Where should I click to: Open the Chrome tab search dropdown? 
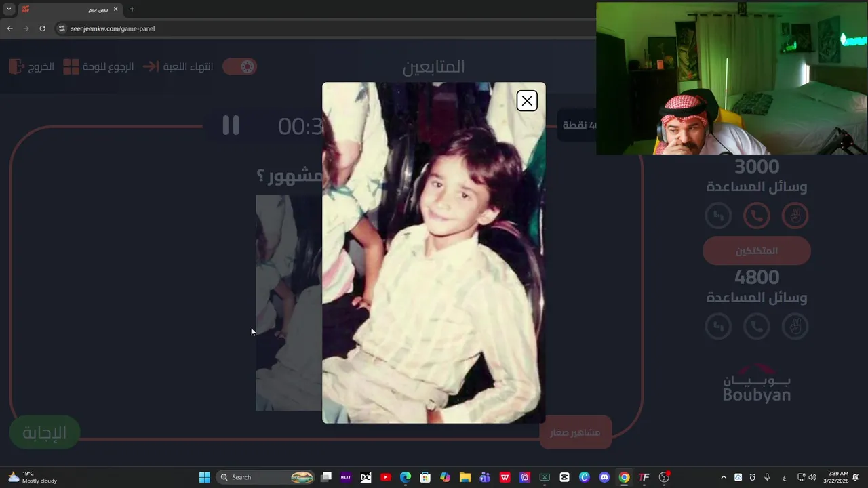(x=9, y=9)
